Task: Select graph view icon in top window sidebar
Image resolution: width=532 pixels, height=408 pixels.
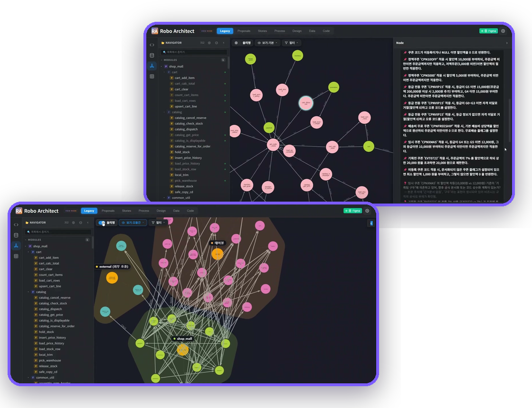Action: pos(152,66)
